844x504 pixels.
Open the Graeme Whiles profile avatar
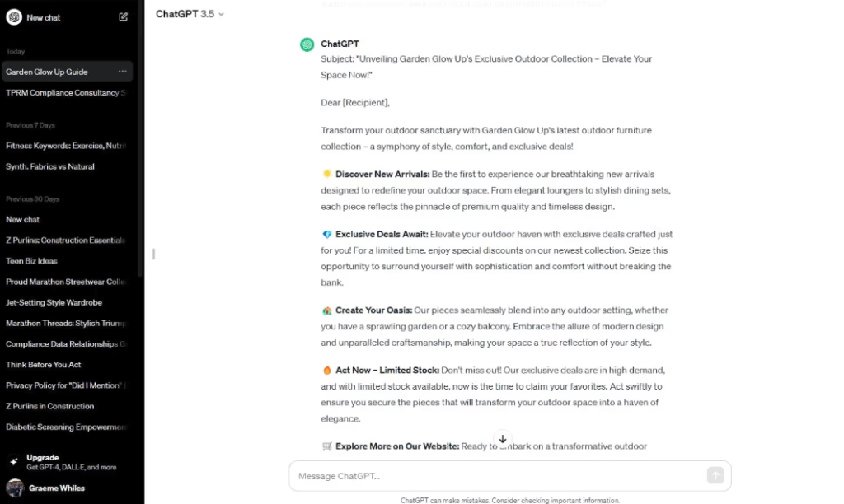[14, 487]
